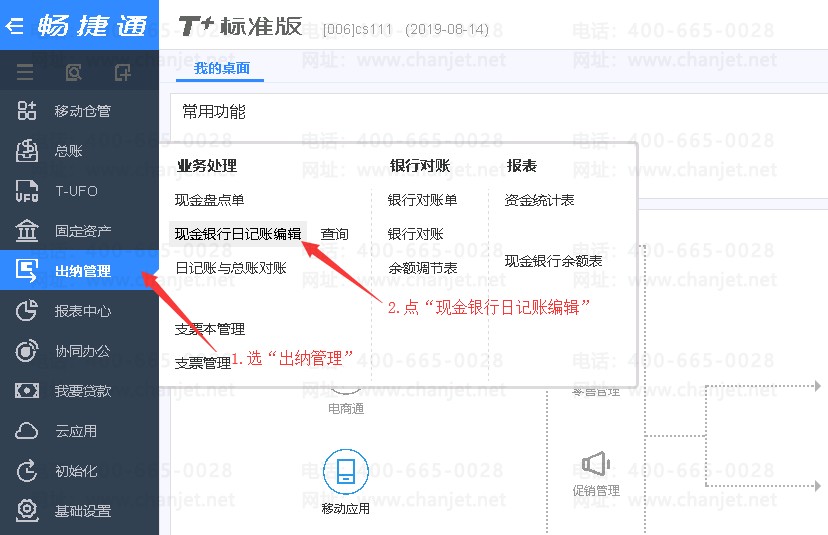Click the 移动应用 label under the phone icon
Viewport: 828px width, 535px height.
click(x=345, y=509)
